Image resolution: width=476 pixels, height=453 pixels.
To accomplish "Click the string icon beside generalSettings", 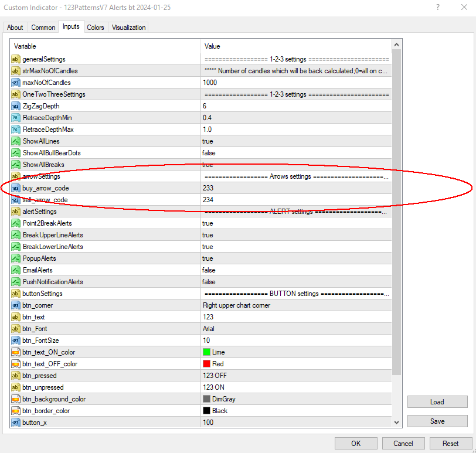I will point(15,59).
